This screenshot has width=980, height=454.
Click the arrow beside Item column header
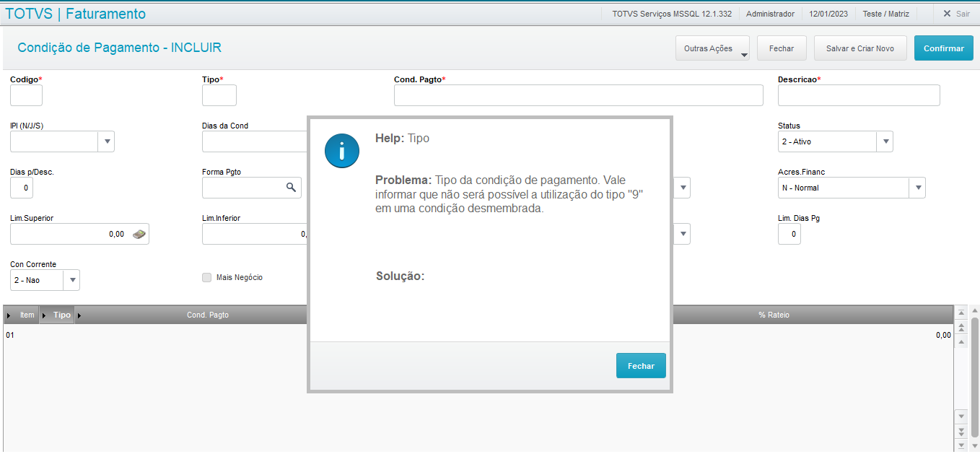[x=9, y=315]
